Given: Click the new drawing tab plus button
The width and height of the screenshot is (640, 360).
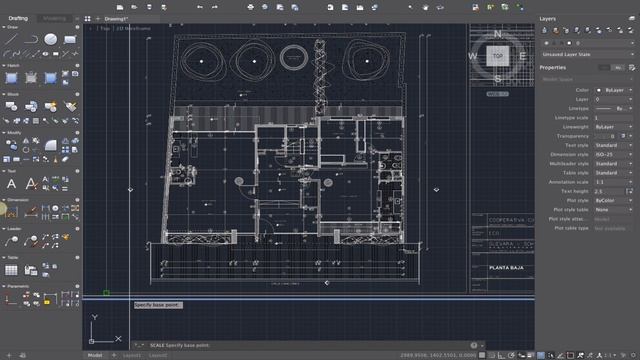Looking at the screenshot, I should 98,19.
